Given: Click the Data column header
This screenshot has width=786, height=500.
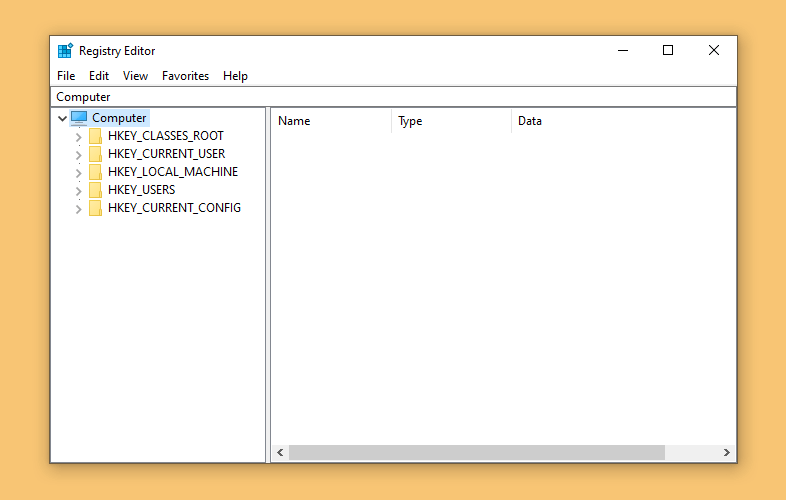Looking at the screenshot, I should point(624,121).
